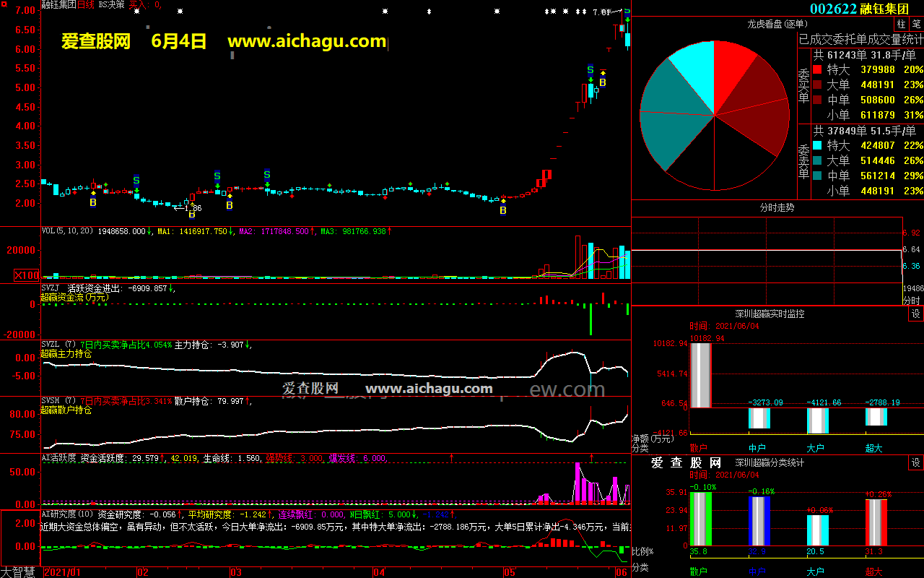Click the bright red 特大 buy legend swatch
This screenshot has height=578, width=924.
(817, 70)
